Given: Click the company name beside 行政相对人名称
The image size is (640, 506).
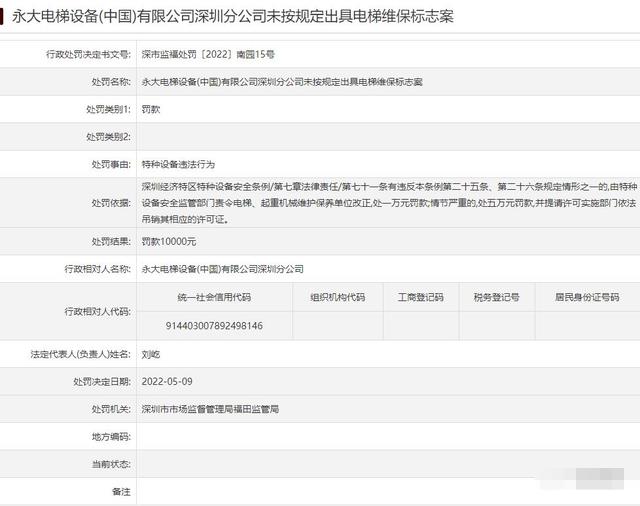Looking at the screenshot, I should (223, 269).
